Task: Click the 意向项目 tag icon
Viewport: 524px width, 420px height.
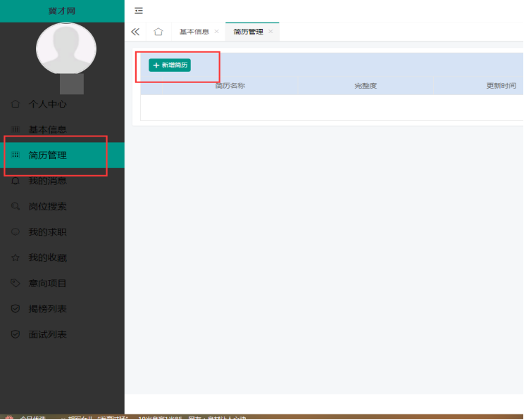Action: tap(15, 284)
